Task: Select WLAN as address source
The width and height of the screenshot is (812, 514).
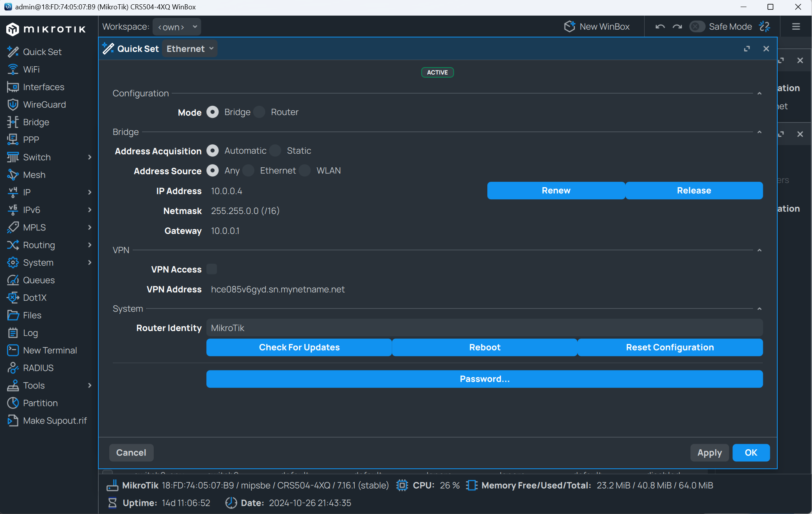Action: point(305,170)
